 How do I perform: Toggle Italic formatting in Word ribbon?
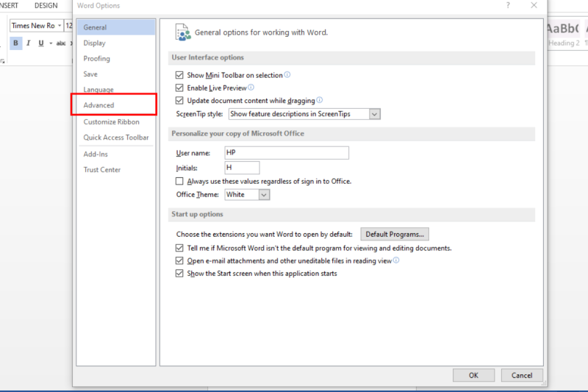pyautogui.click(x=28, y=43)
